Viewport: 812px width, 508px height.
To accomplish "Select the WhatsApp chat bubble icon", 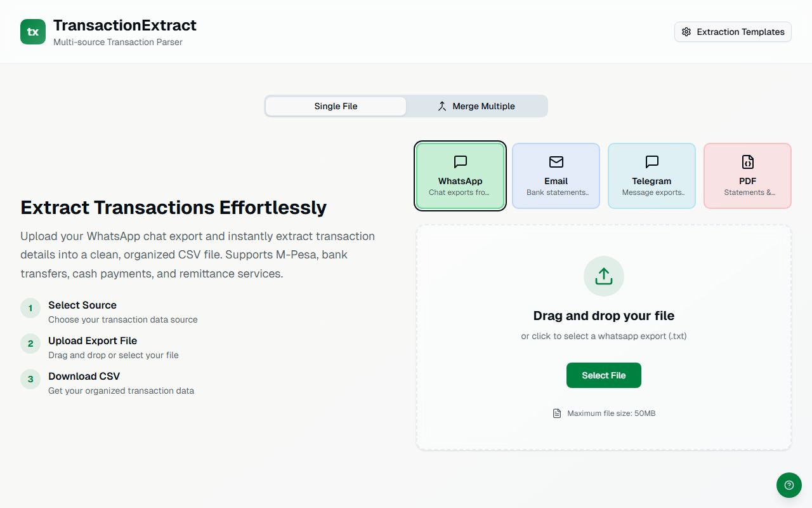I will (x=459, y=162).
